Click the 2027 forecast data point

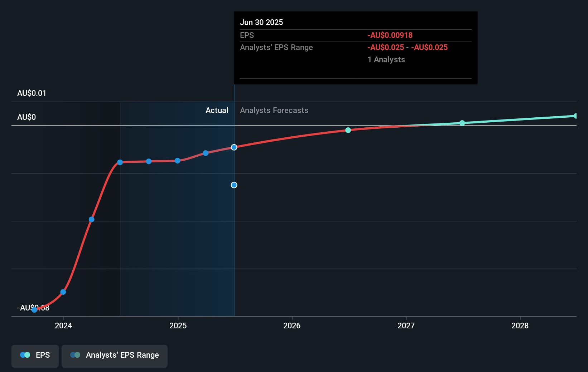tap(462, 123)
